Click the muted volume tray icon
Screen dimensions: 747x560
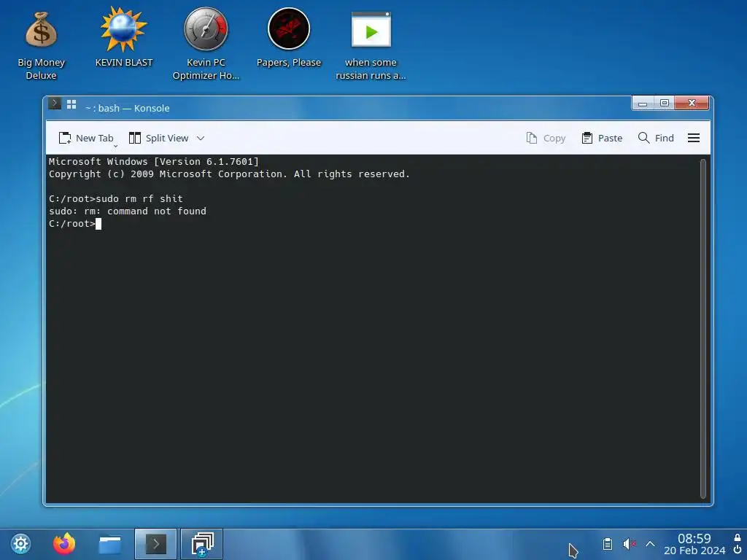[x=630, y=544]
